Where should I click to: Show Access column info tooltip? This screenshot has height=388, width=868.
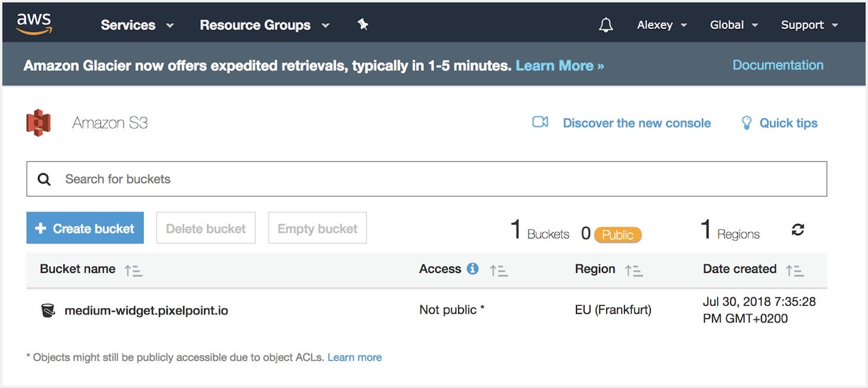point(472,269)
